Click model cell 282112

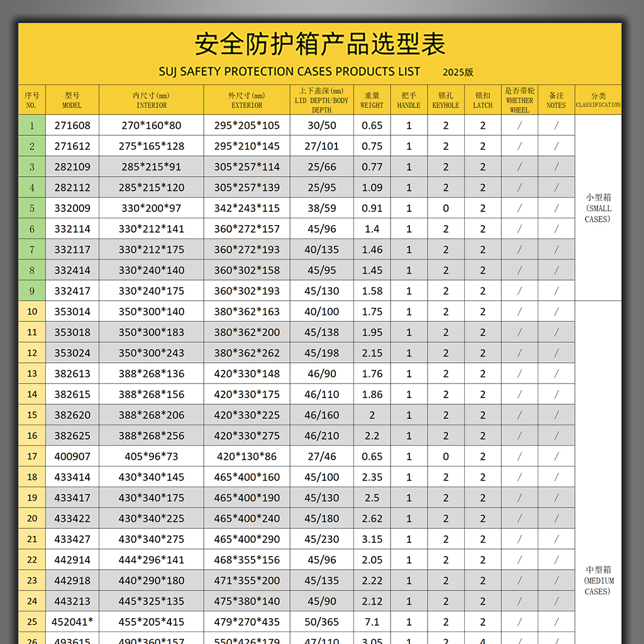(x=72, y=187)
